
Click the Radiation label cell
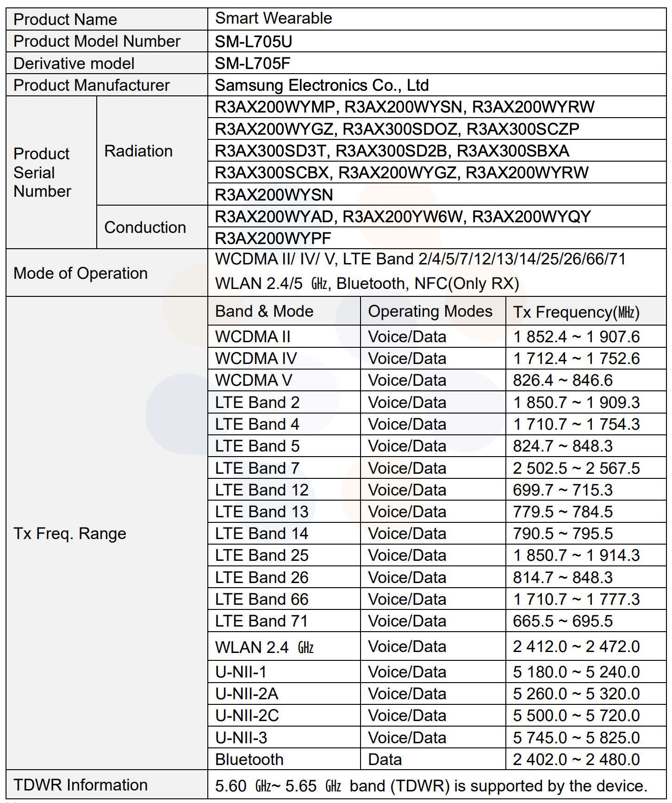point(138,151)
